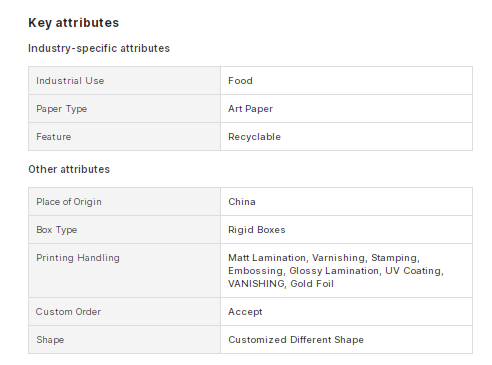Select the Recyclable value text
Image resolution: width=492 pixels, height=365 pixels.
[254, 137]
